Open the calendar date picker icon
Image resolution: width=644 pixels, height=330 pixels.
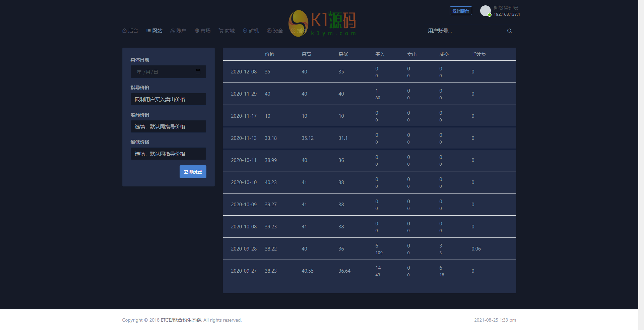[198, 72]
